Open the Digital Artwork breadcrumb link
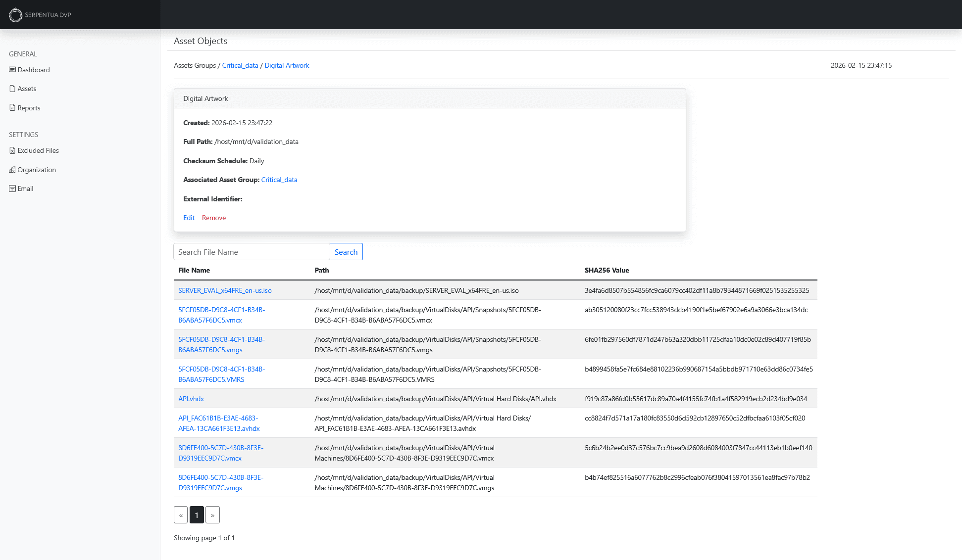962x560 pixels. (x=287, y=65)
